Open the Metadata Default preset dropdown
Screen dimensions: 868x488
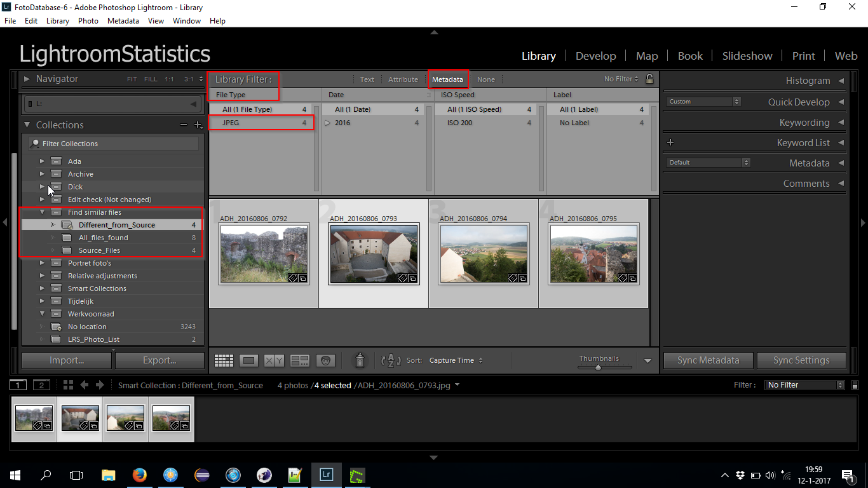click(x=708, y=163)
